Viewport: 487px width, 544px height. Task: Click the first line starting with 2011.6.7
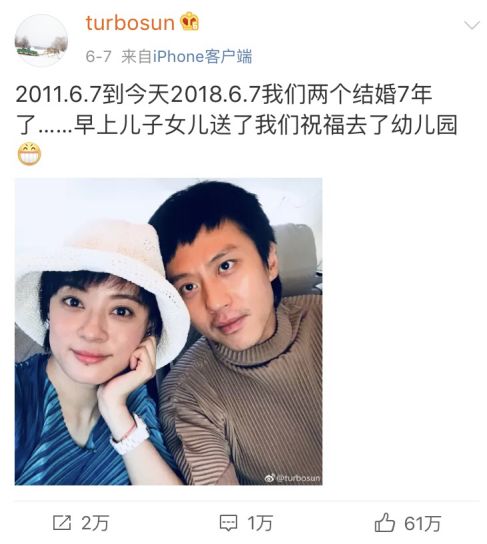click(x=224, y=94)
